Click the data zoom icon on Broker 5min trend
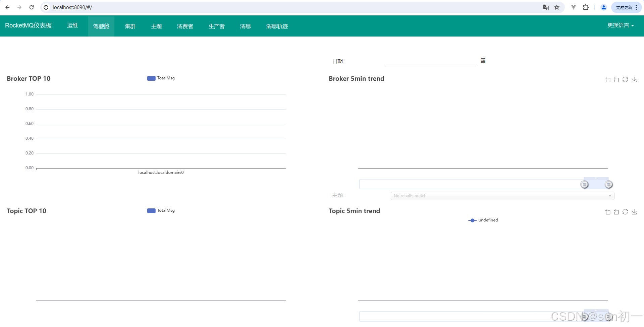 pyautogui.click(x=607, y=79)
